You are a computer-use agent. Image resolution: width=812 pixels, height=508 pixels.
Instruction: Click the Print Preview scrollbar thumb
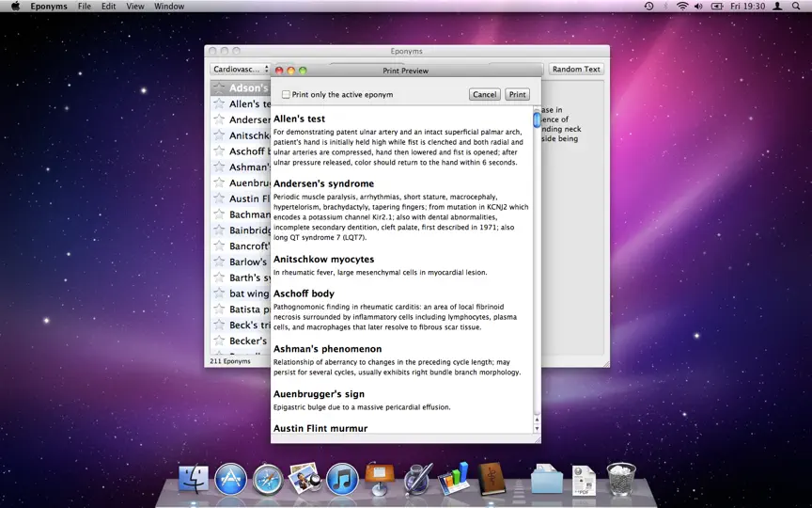click(x=537, y=119)
